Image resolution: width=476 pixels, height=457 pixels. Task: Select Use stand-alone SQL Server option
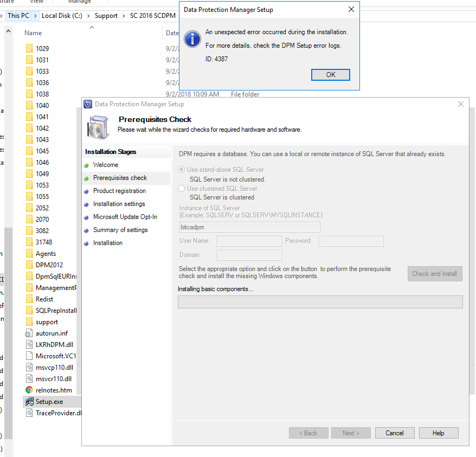(x=181, y=170)
